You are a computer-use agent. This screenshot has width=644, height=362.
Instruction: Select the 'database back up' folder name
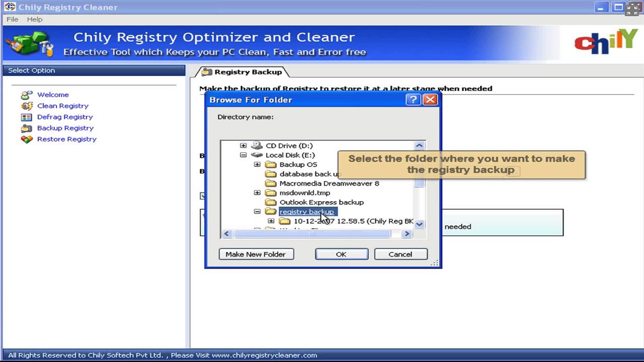310,174
